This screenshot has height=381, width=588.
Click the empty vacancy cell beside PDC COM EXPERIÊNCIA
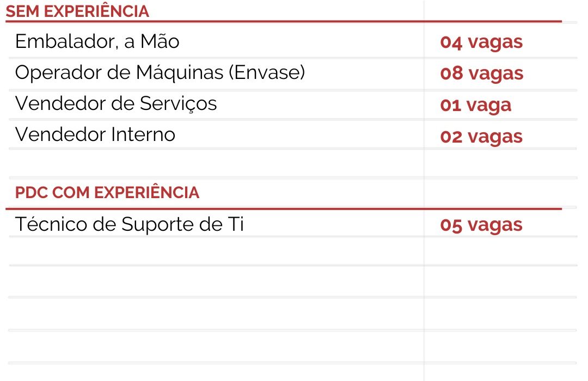(x=500, y=193)
